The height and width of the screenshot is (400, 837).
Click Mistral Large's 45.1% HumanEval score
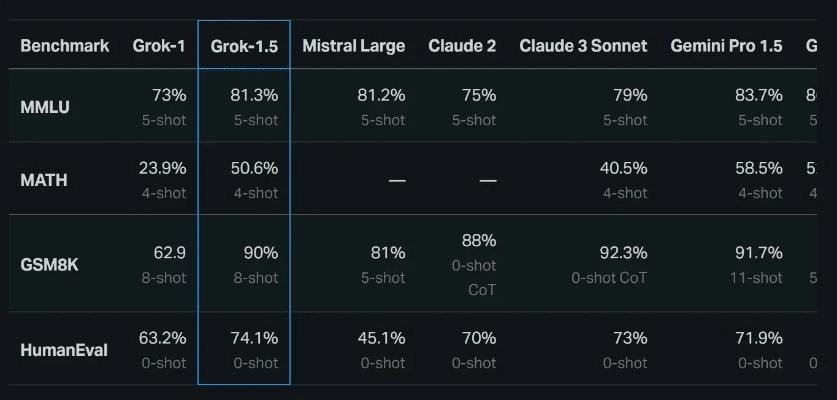pos(381,338)
